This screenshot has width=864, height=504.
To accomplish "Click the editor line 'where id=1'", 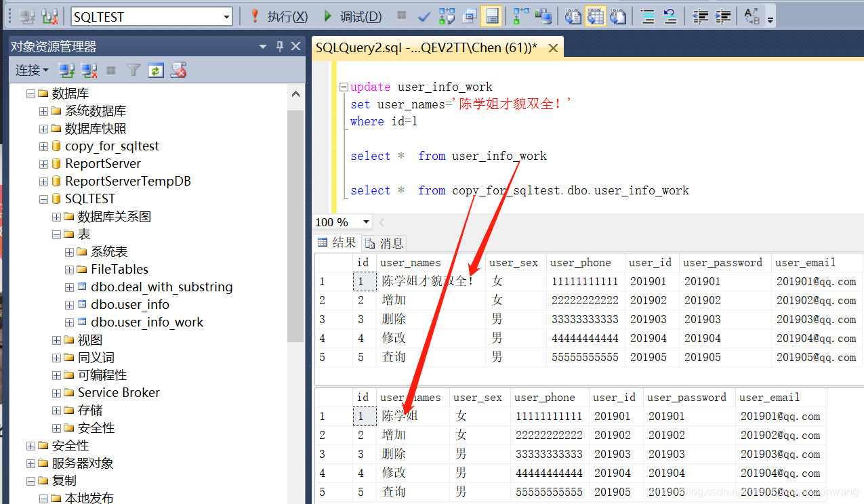I will 384,122.
